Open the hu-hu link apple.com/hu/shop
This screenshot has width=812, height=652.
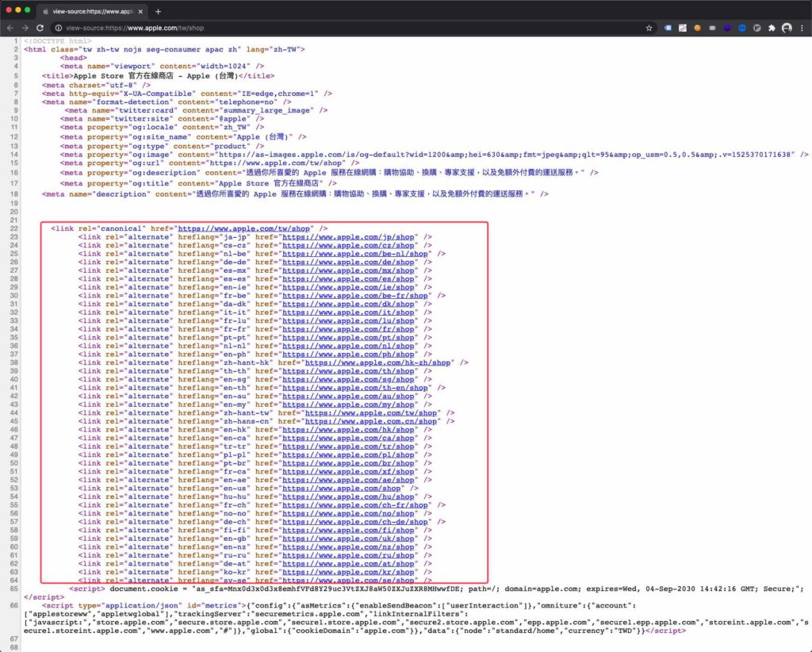coord(348,497)
